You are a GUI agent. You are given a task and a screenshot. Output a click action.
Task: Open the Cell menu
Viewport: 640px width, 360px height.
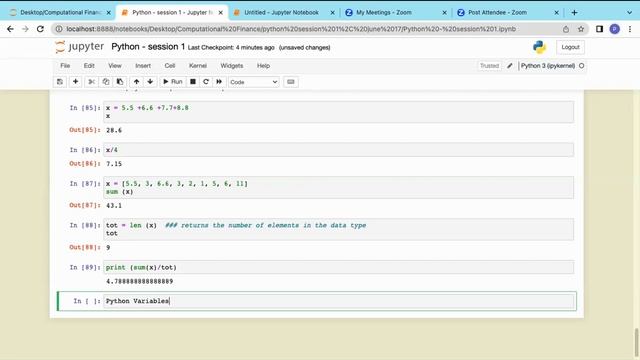(x=170, y=66)
